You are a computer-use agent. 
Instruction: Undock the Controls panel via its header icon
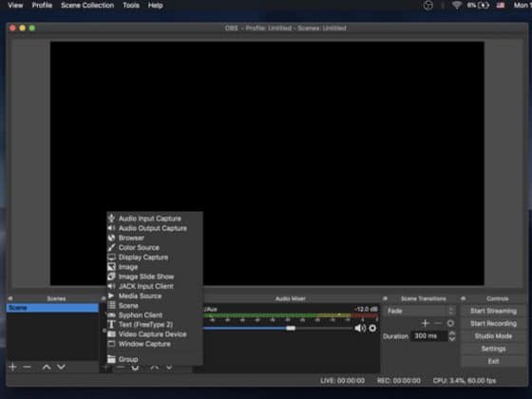click(x=464, y=298)
